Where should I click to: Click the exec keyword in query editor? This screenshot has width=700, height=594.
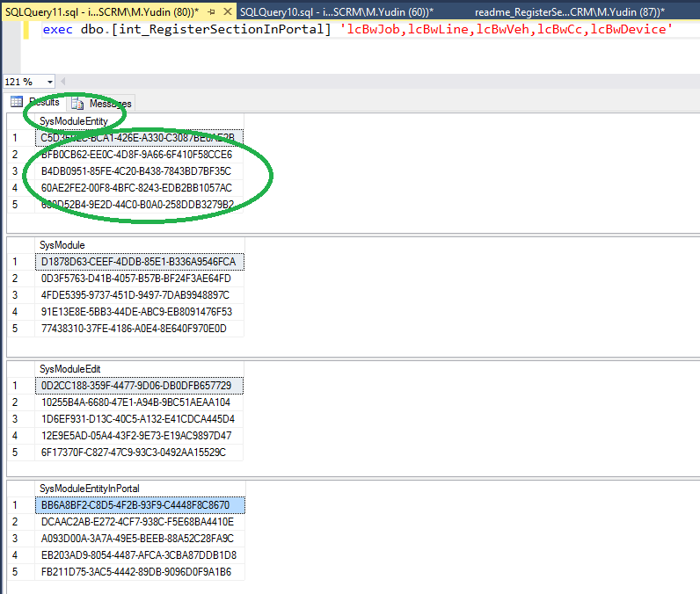[x=57, y=29]
